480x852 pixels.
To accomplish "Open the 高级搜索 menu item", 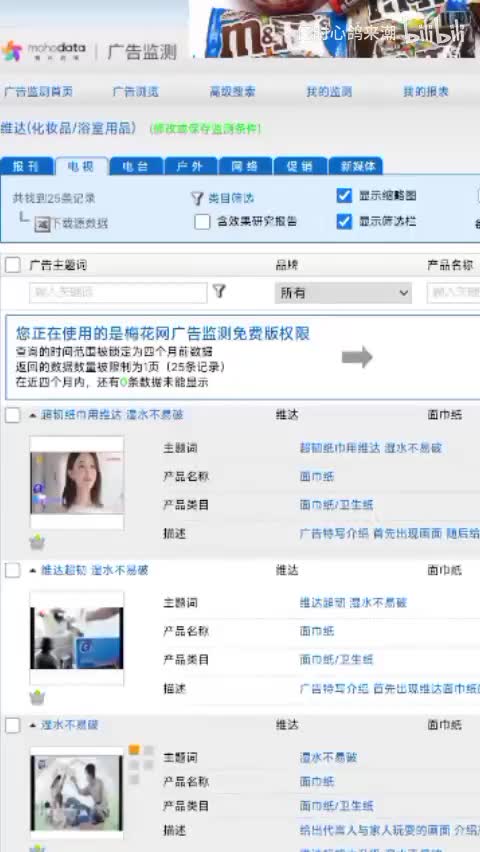I will point(233,92).
